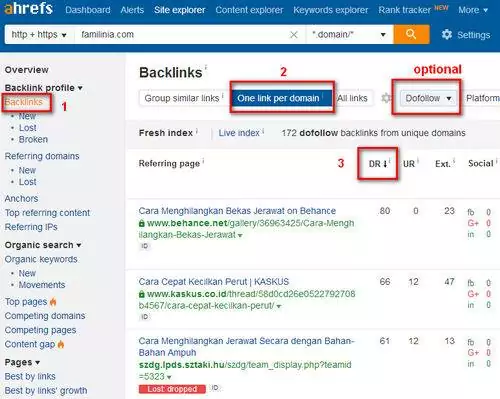
Task: Click the ahrefs logo
Action: coord(29,8)
